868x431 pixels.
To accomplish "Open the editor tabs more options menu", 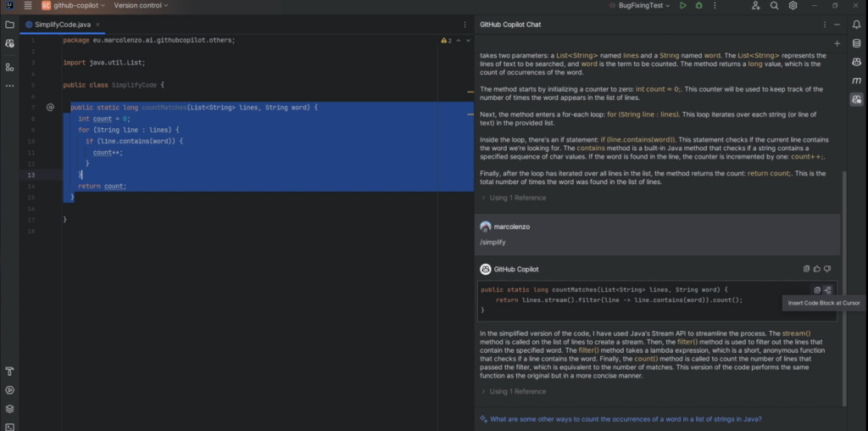I will pos(465,25).
